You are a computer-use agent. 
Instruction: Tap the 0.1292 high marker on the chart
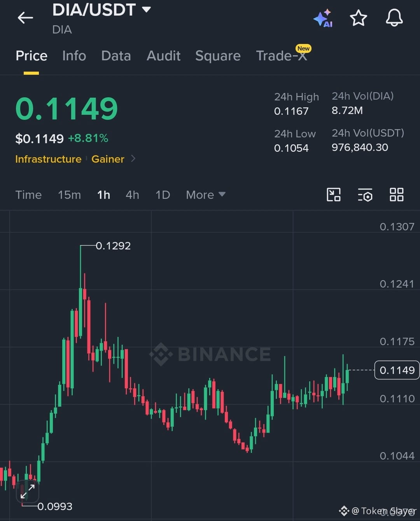tap(113, 246)
